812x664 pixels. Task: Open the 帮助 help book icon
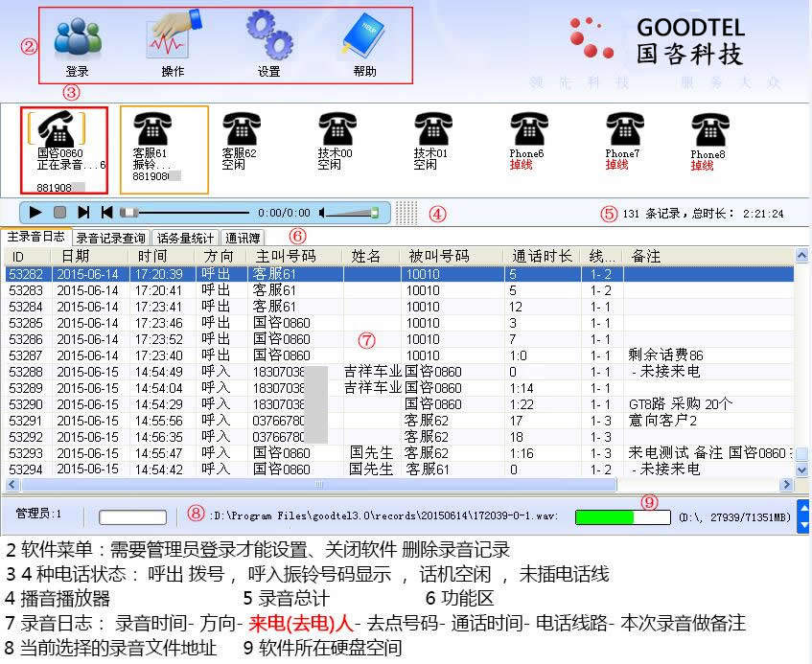(x=363, y=35)
